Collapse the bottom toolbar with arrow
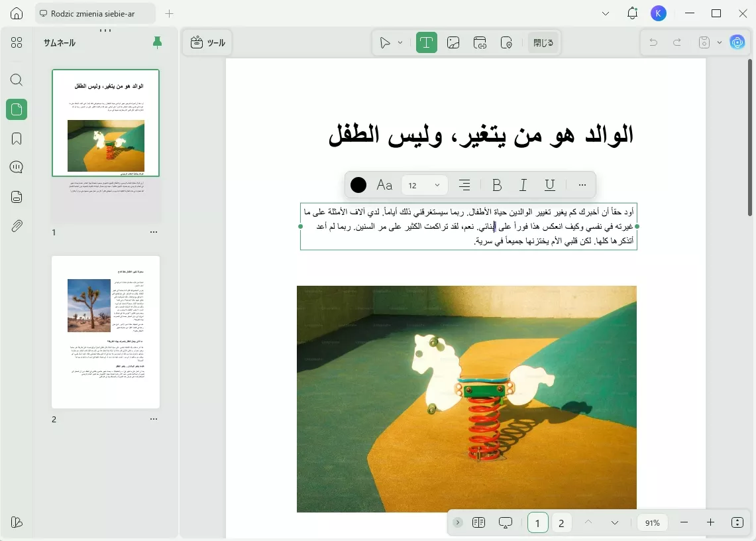The image size is (756, 541). click(458, 522)
